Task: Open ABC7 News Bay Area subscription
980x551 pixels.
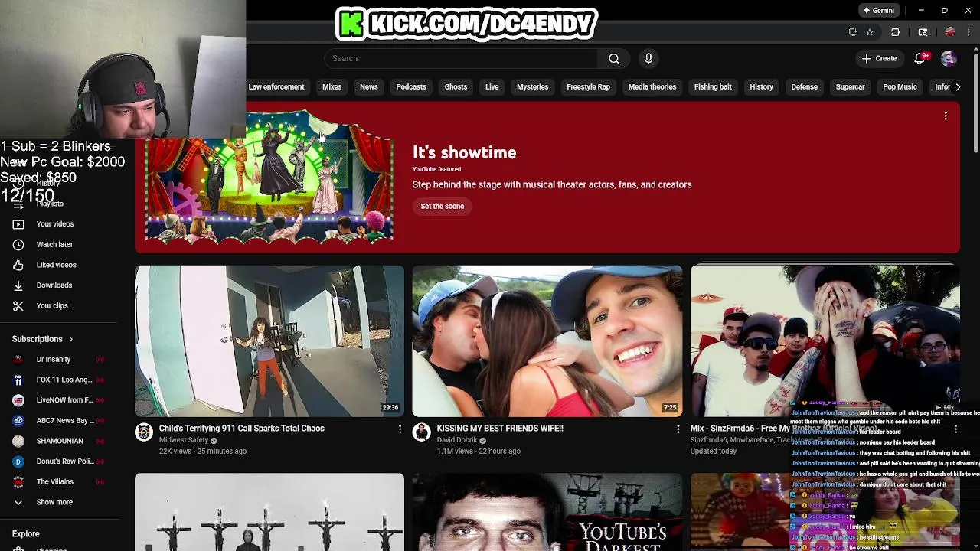Action: point(58,420)
